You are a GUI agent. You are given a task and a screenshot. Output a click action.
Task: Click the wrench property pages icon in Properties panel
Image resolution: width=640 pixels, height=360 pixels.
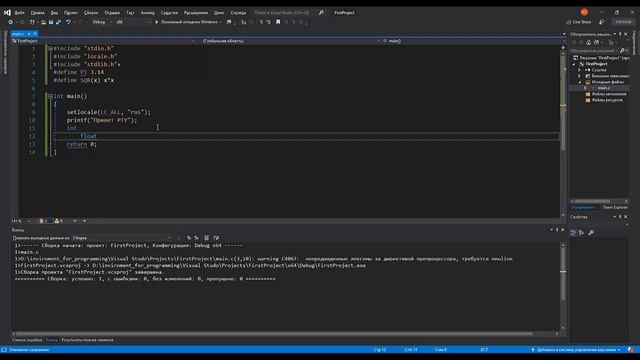pyautogui.click(x=591, y=233)
